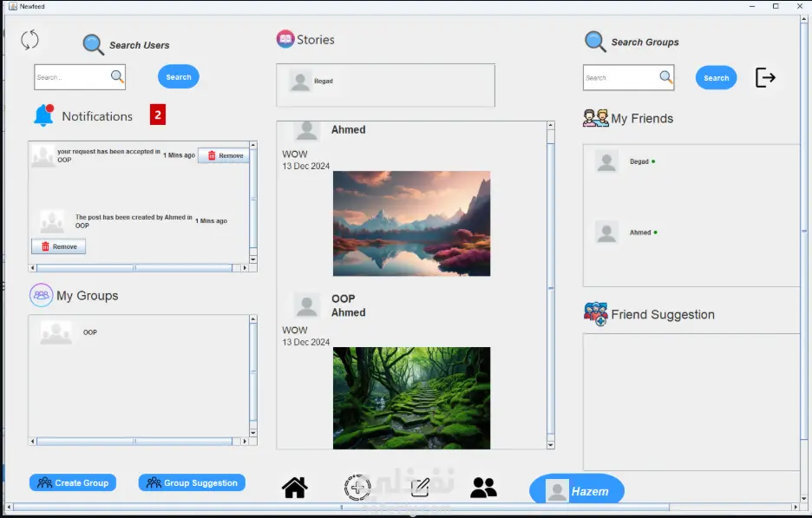The width and height of the screenshot is (812, 518).
Task: Click avatar of request accepted notification
Action: [x=43, y=155]
